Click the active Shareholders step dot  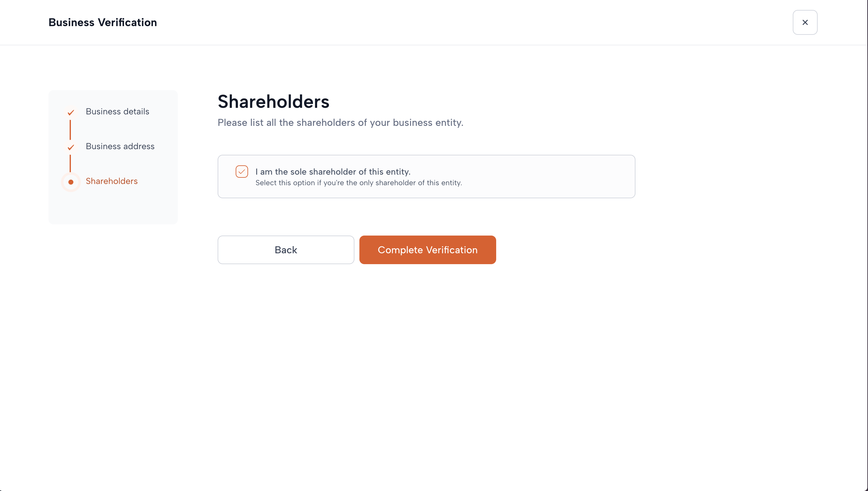pyautogui.click(x=71, y=182)
